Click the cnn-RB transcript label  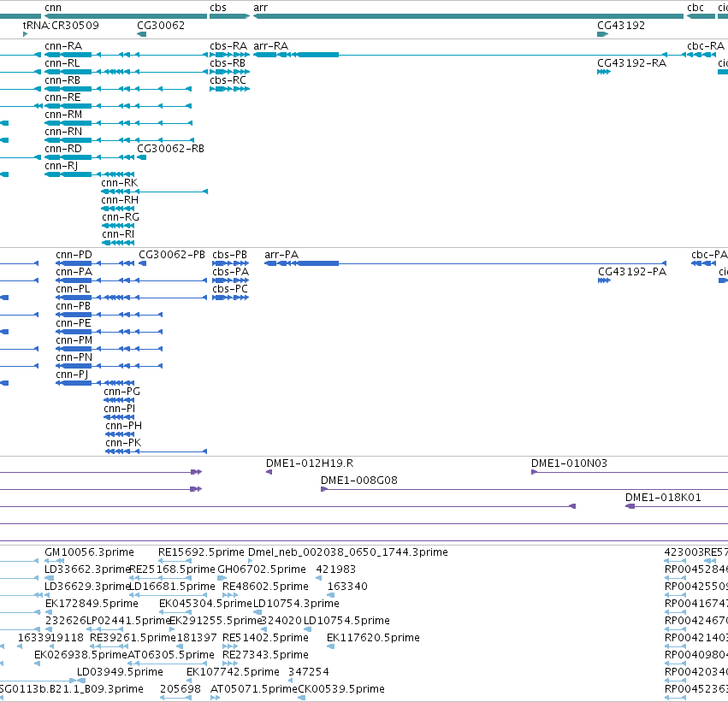[62, 80]
